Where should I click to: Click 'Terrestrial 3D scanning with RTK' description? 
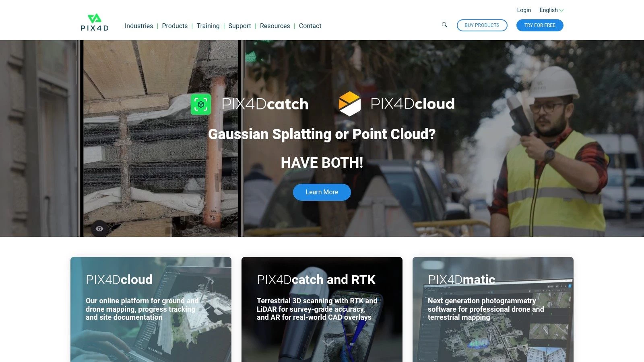click(317, 309)
